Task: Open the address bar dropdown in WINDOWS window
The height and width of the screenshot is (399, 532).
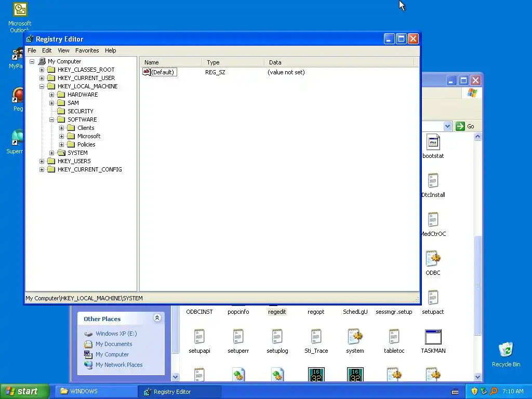Action: [x=447, y=126]
